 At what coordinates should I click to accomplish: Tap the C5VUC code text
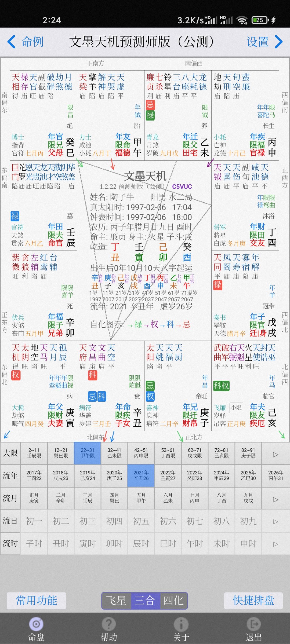182,187
